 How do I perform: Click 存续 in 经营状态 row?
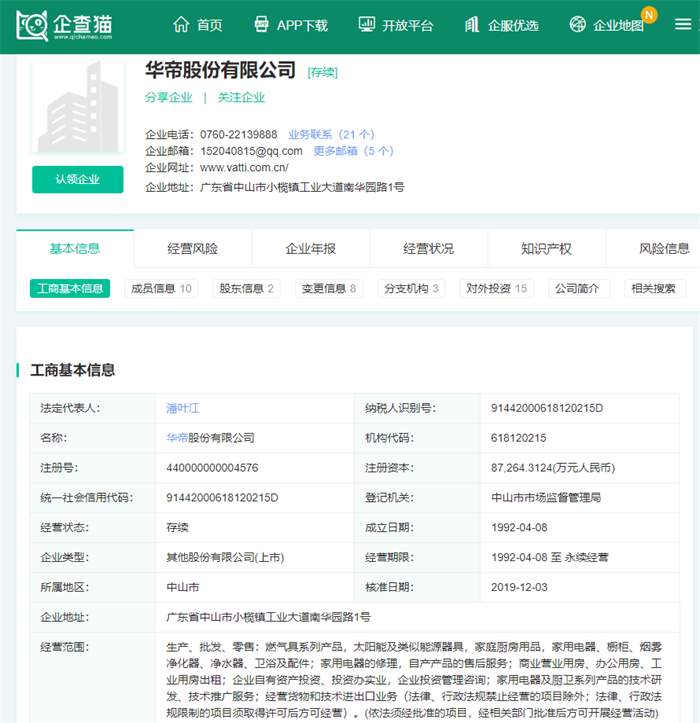177,527
